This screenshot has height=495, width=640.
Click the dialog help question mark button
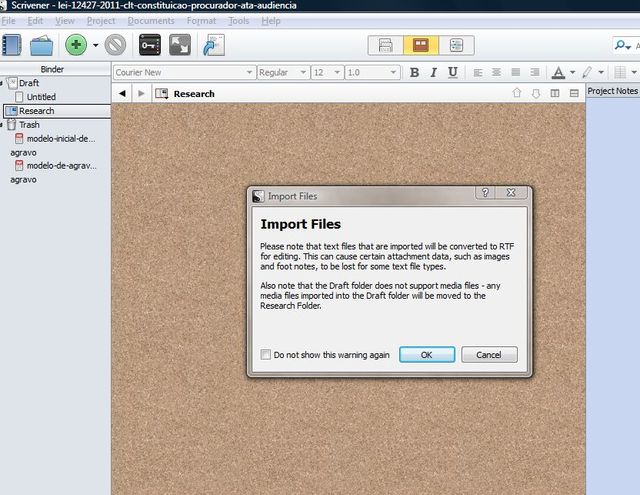click(x=485, y=193)
